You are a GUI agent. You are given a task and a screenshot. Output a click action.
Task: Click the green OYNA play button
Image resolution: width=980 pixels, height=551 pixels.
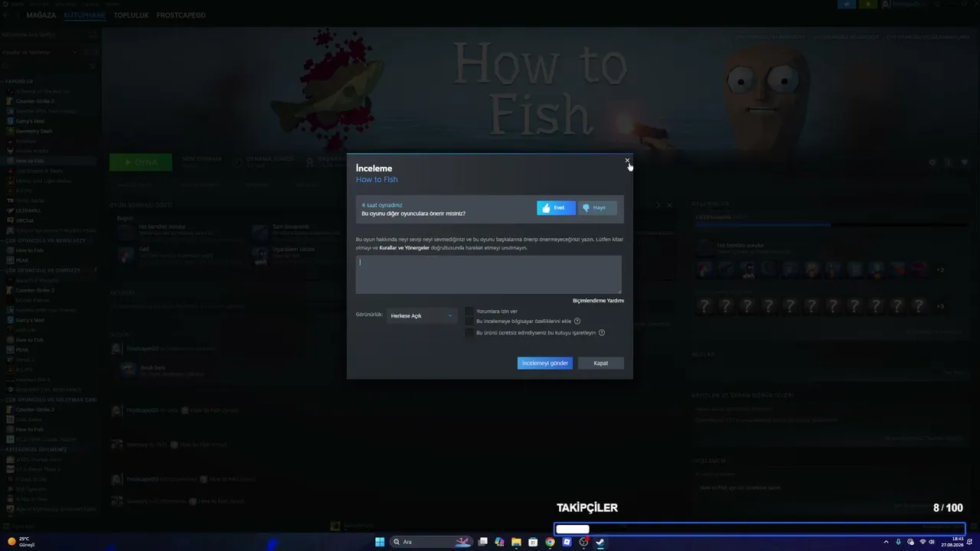coord(141,162)
